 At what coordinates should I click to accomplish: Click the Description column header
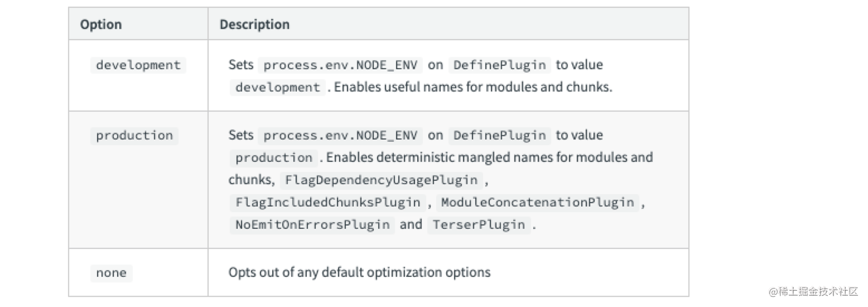pos(254,25)
